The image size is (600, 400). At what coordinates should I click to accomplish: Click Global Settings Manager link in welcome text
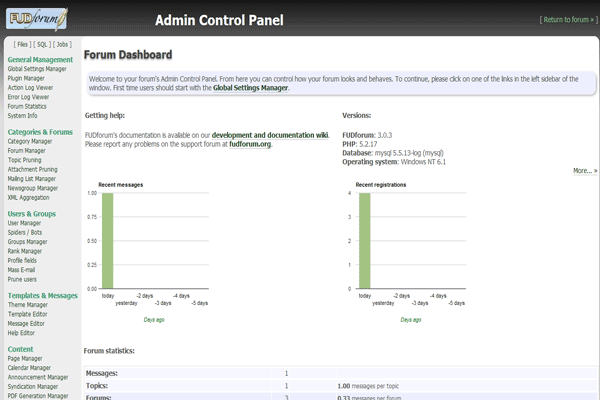251,88
